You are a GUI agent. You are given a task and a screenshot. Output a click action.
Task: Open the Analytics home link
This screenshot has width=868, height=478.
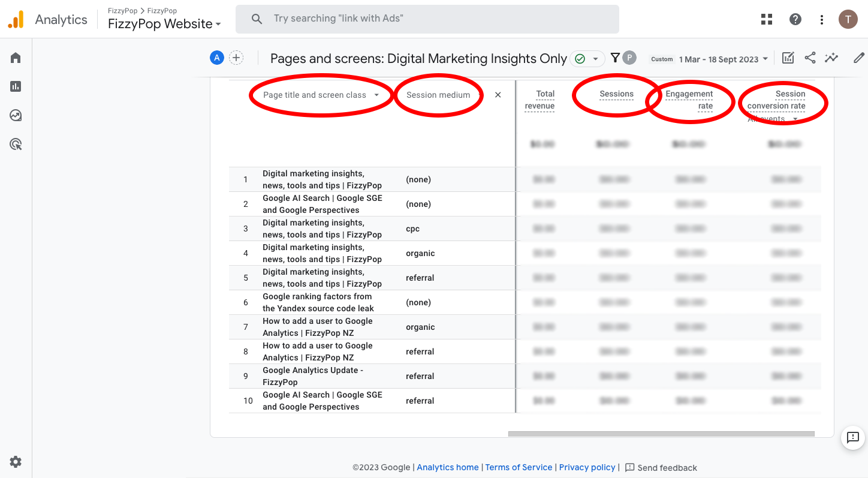[x=448, y=467]
